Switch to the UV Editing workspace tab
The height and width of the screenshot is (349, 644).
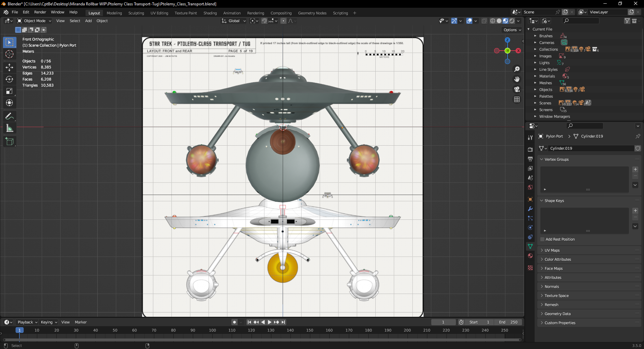[159, 13]
